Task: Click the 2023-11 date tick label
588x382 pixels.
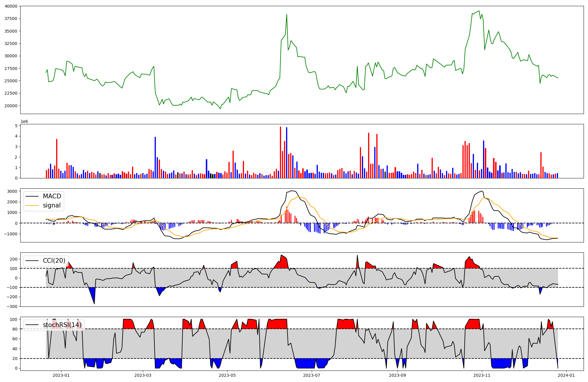Action: tap(482, 375)
